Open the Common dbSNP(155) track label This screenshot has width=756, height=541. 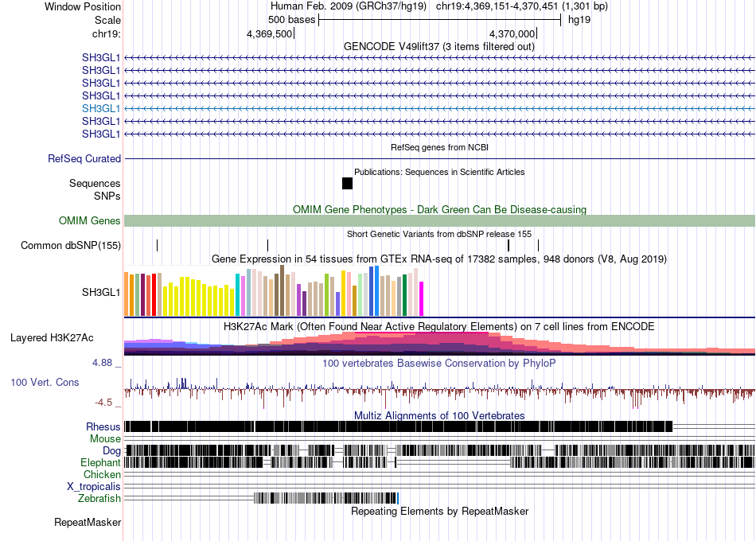[x=71, y=245]
